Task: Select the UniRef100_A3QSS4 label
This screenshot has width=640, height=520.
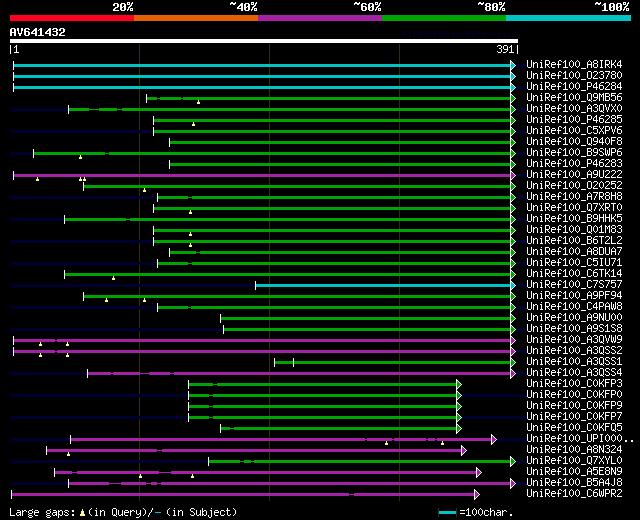Action: 574,373
